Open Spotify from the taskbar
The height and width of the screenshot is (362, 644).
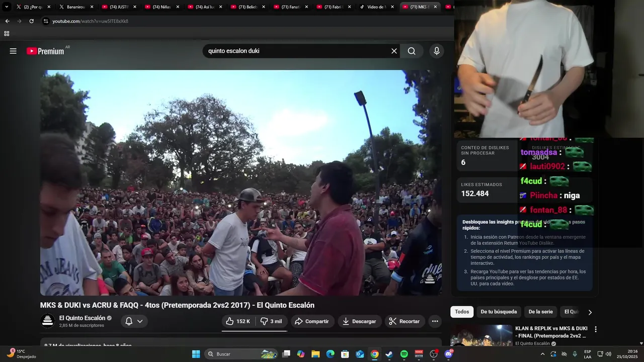(x=404, y=354)
